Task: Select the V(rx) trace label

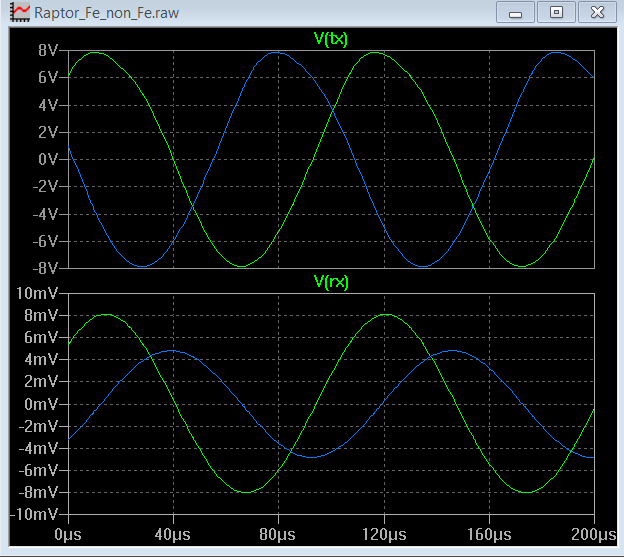Action: 331,282
